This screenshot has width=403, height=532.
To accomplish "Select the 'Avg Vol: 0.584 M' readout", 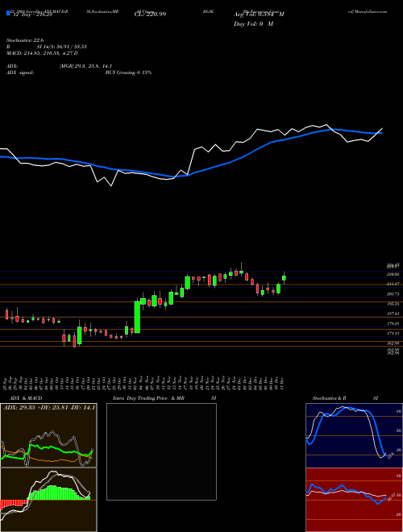I will pos(259,15).
